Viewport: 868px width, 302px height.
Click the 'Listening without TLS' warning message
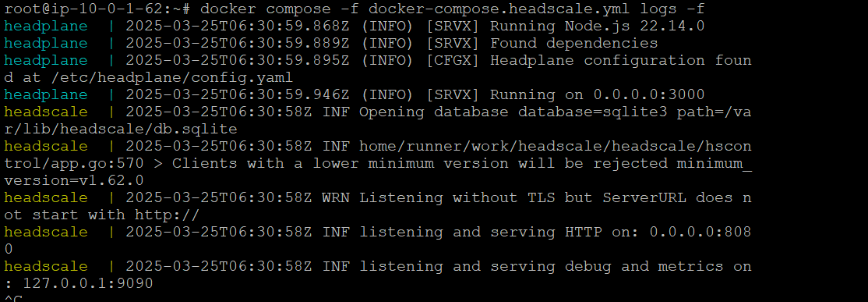click(457, 198)
